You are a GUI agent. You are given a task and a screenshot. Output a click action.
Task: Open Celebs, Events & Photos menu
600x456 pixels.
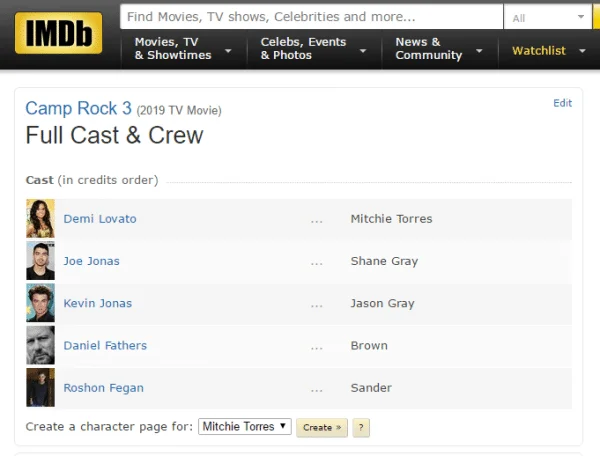312,49
